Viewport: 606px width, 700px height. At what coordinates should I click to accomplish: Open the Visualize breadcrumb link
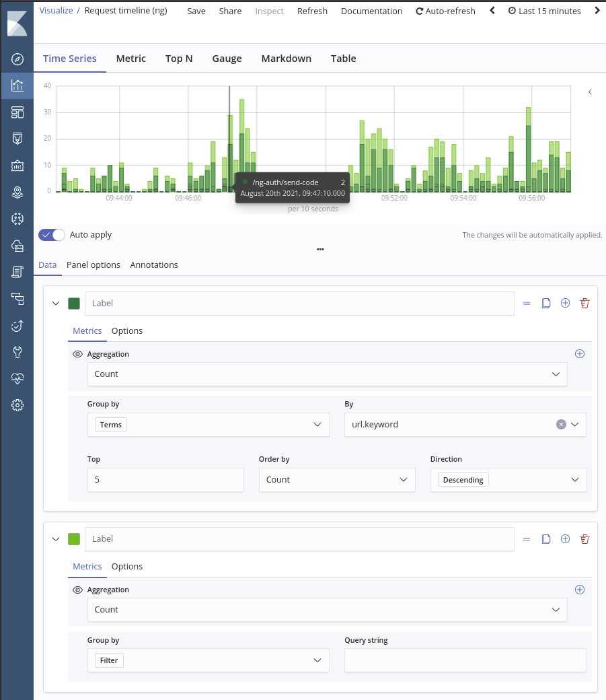coord(56,11)
